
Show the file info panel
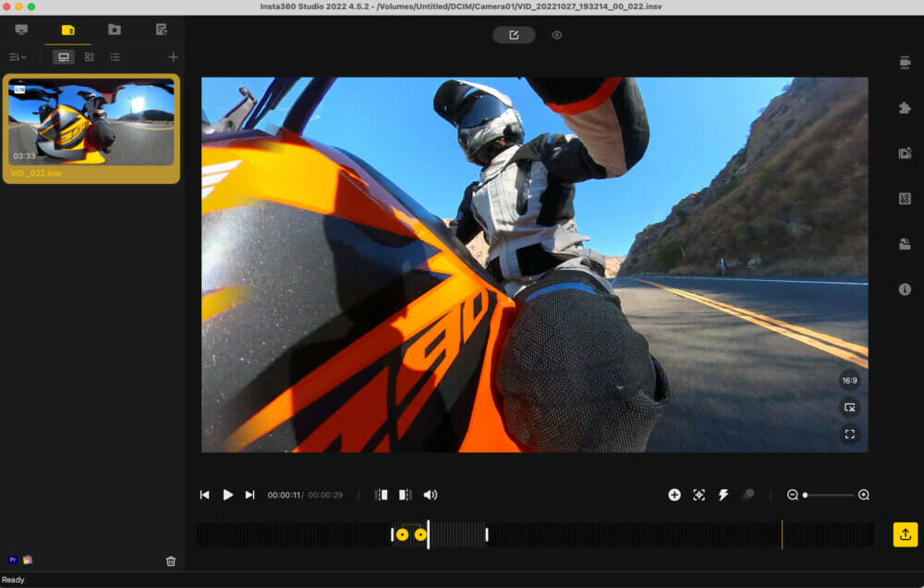pos(905,289)
